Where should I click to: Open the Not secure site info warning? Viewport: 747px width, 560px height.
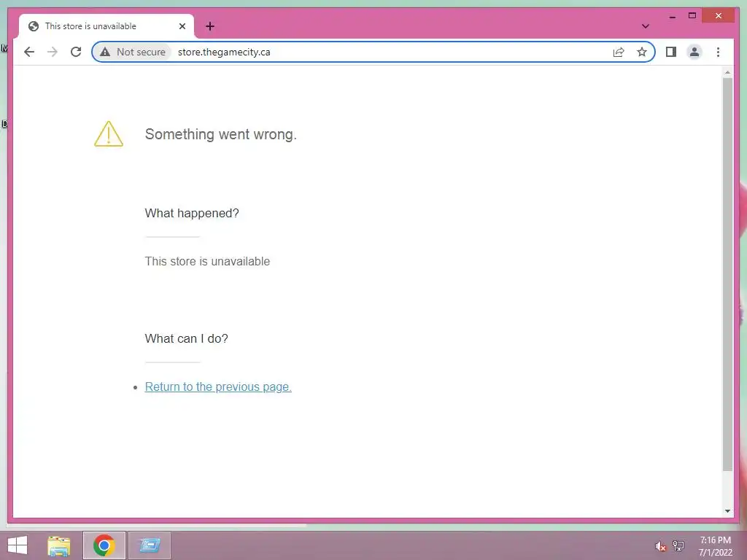point(133,52)
